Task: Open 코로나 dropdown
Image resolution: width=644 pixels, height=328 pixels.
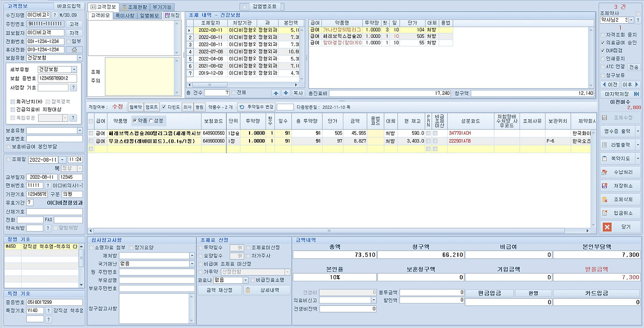Action: tap(246, 280)
